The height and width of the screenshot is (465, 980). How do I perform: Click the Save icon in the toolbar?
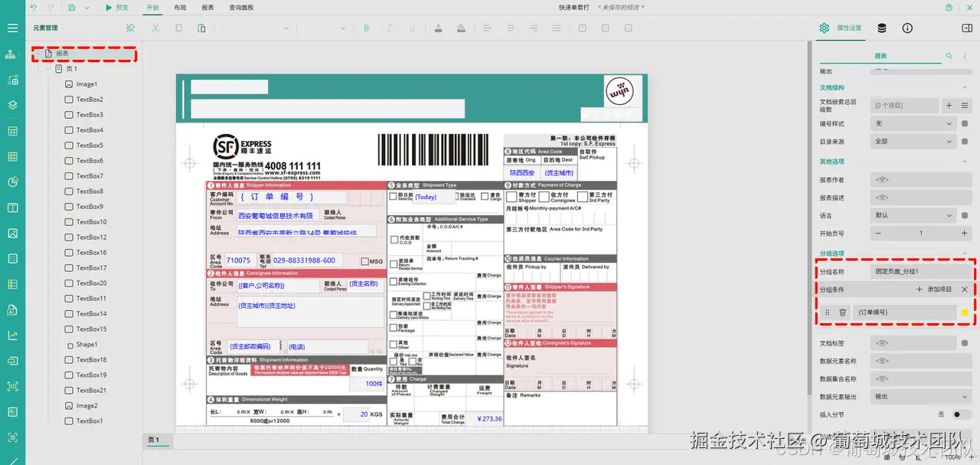(x=71, y=8)
